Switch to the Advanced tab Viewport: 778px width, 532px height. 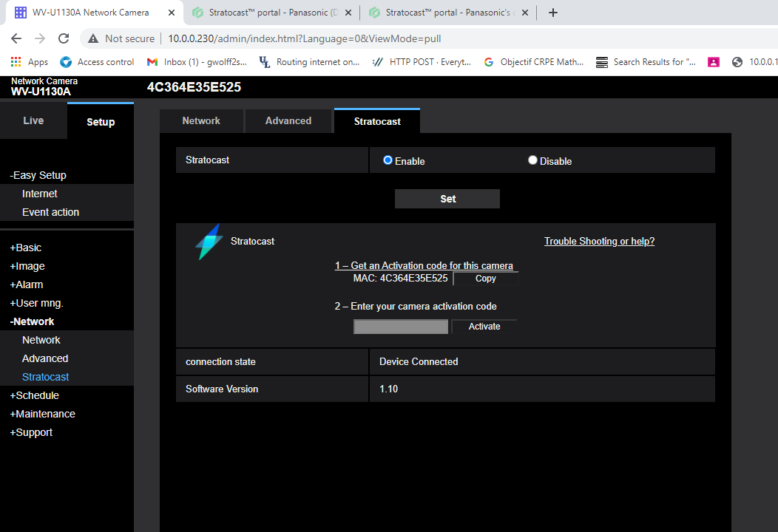coord(288,121)
